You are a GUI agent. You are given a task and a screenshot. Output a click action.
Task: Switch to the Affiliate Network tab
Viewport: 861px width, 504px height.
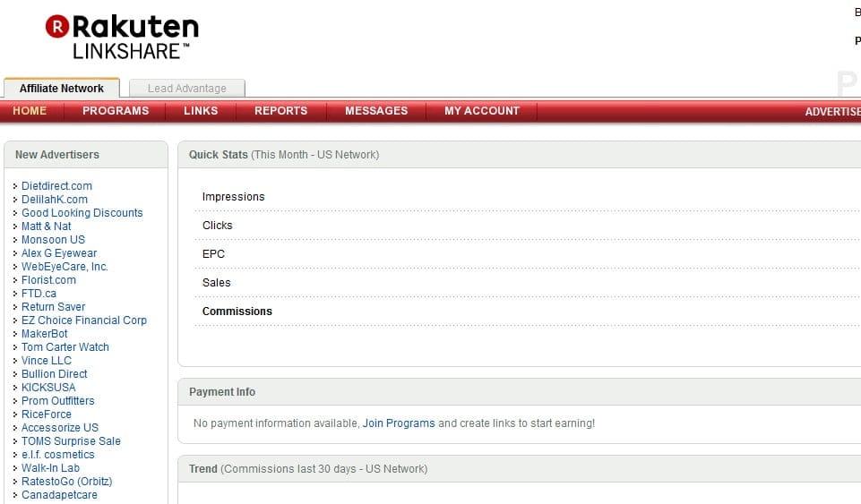coord(62,89)
